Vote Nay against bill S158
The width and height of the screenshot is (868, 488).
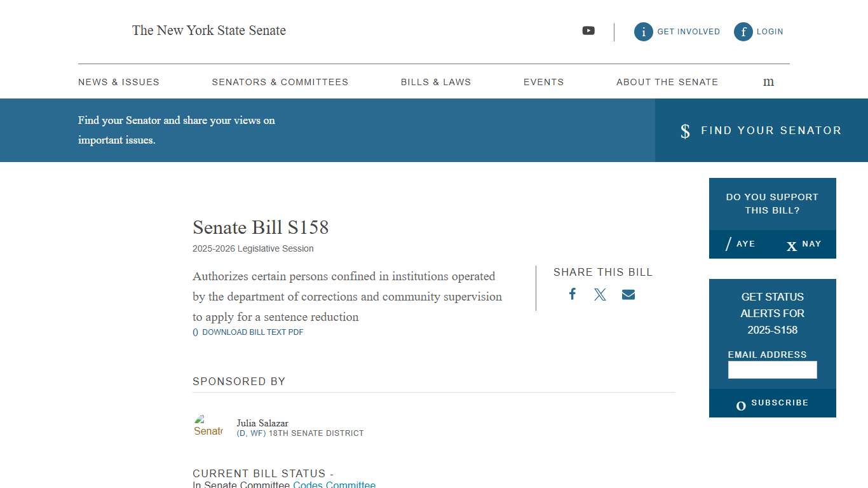point(804,244)
